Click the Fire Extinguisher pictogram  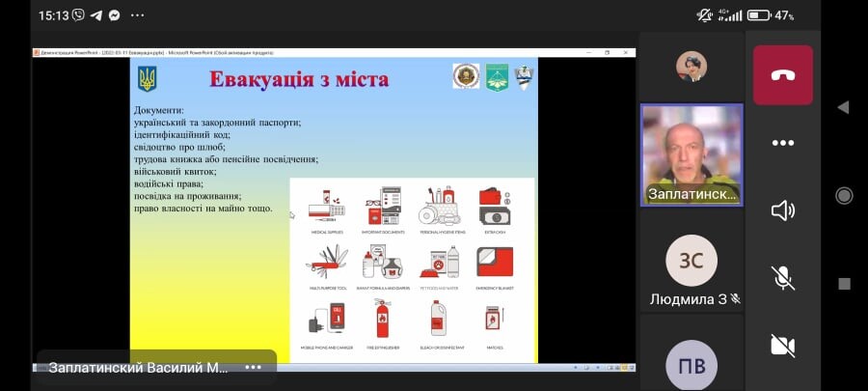383,319
